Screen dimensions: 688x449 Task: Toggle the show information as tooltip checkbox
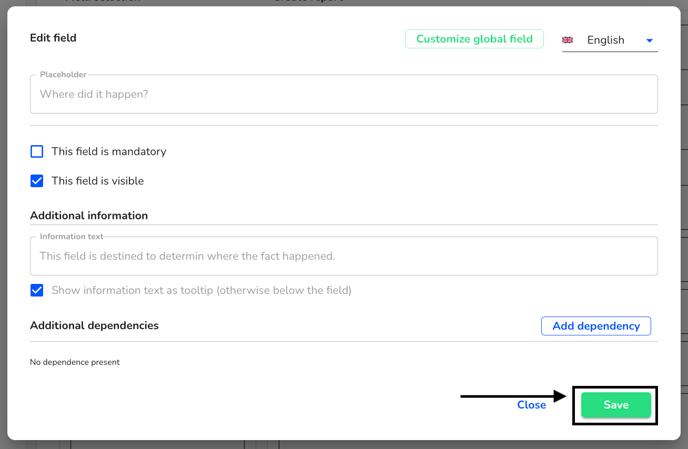tap(37, 290)
